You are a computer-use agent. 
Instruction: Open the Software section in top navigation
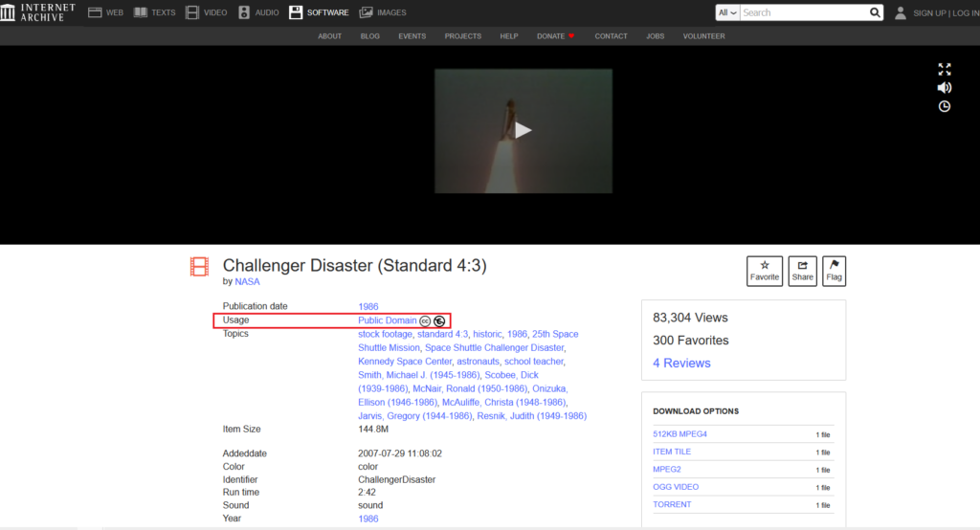coord(319,12)
